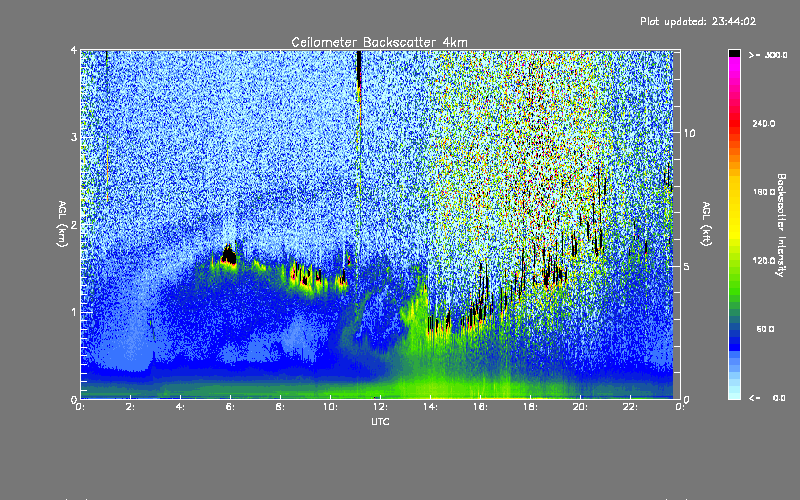Click the "12:" hour tick label
Viewport: 800px width, 500px height.
coord(381,407)
